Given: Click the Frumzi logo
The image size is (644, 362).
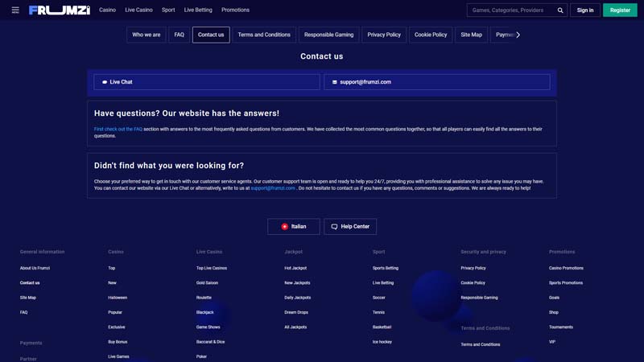Looking at the screenshot, I should [60, 10].
